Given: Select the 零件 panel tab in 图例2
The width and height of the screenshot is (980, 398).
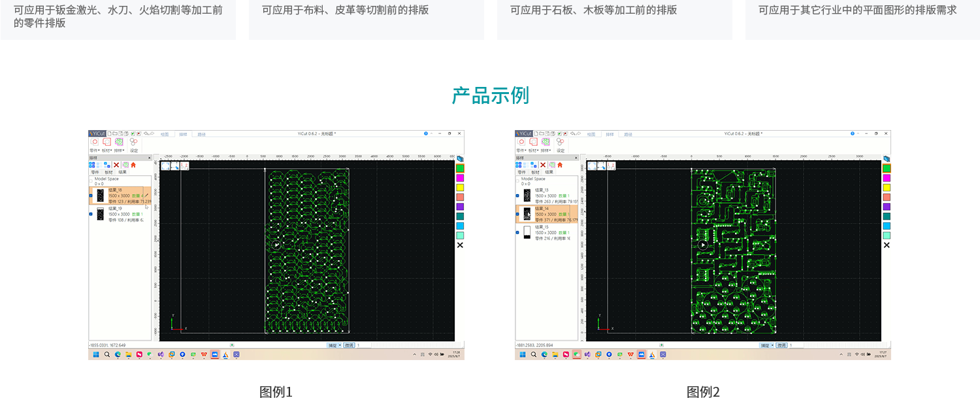Looking at the screenshot, I should 521,172.
